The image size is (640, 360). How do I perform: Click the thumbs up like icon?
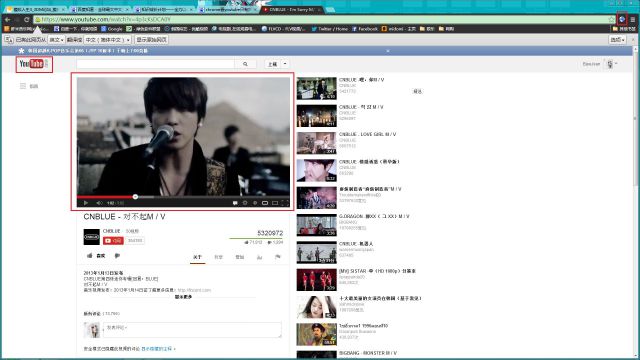tap(89, 256)
